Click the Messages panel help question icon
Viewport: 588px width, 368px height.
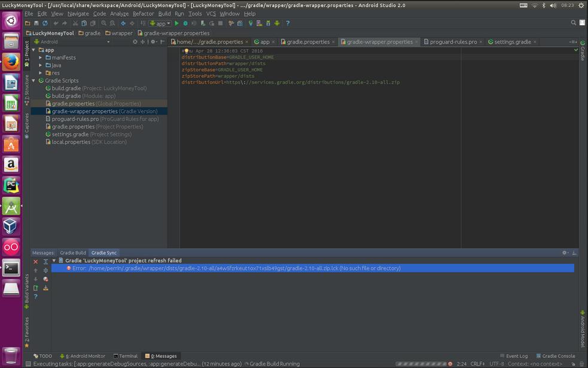click(36, 296)
